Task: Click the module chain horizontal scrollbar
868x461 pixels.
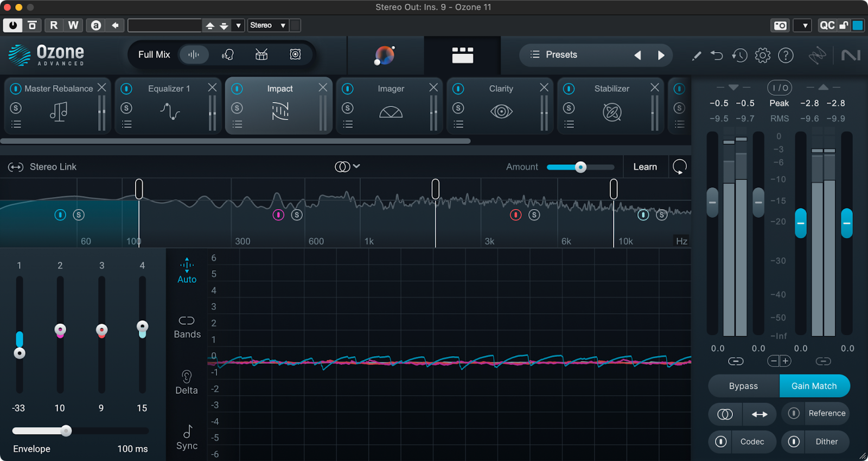Action: 235,141
